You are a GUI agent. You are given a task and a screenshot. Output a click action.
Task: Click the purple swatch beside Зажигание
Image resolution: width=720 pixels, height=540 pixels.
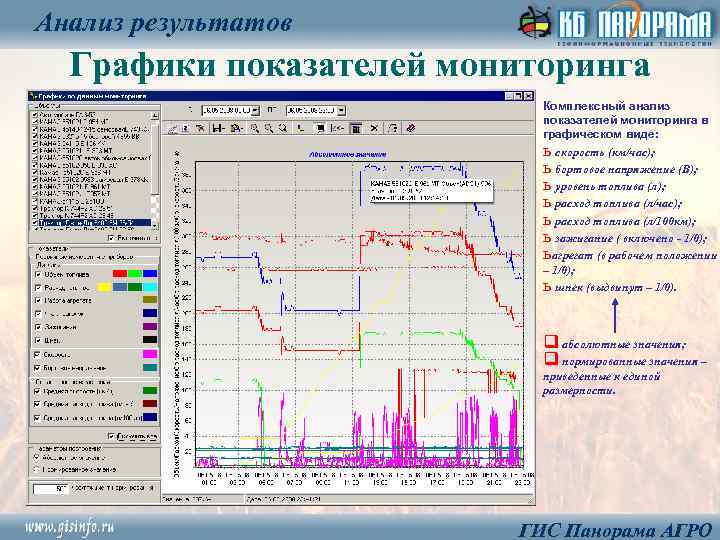[x=150, y=327]
